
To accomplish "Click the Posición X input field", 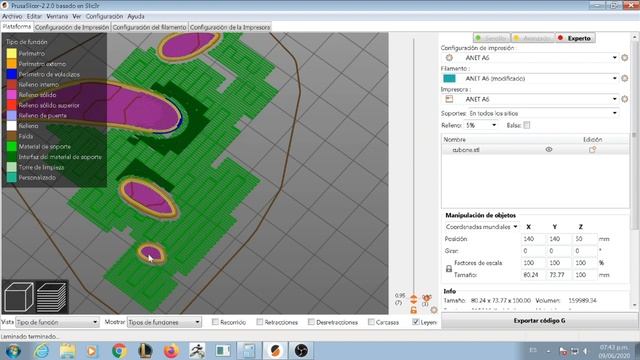I will pyautogui.click(x=533, y=239).
